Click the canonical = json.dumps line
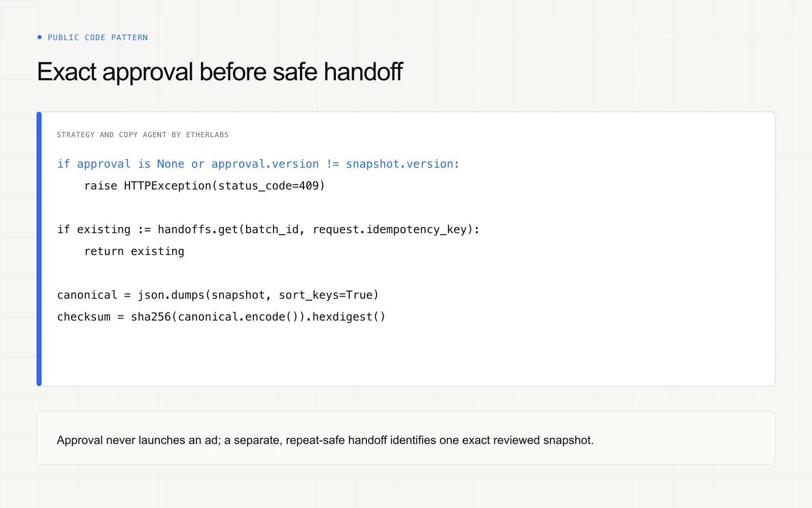The height and width of the screenshot is (508, 812). pos(218,295)
